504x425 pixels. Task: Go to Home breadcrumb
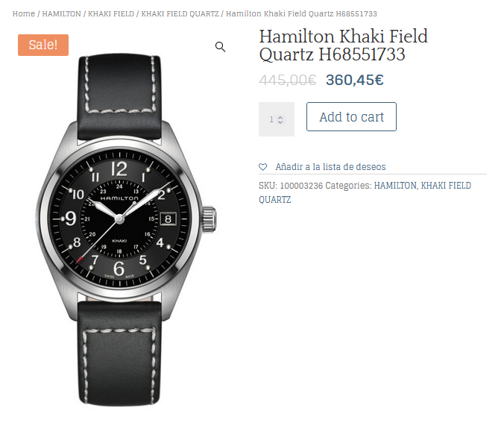tap(23, 14)
